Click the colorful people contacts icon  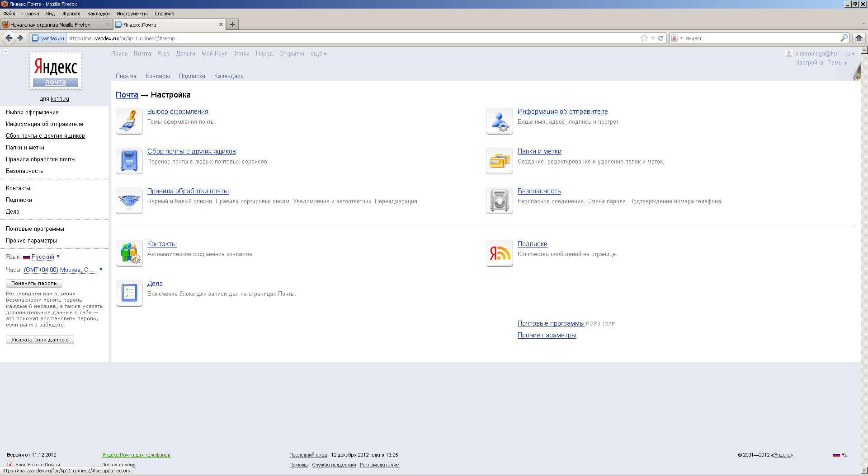[x=129, y=253]
